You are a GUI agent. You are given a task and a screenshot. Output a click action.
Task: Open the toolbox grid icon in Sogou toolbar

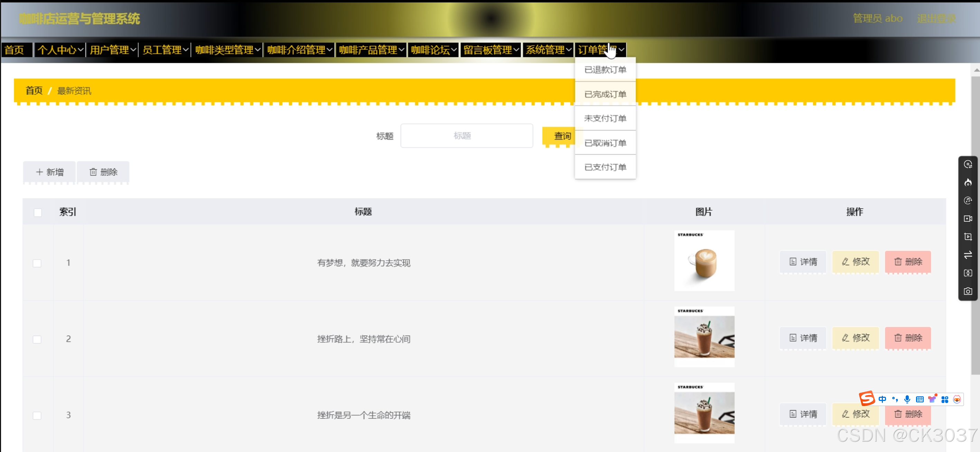click(x=945, y=399)
